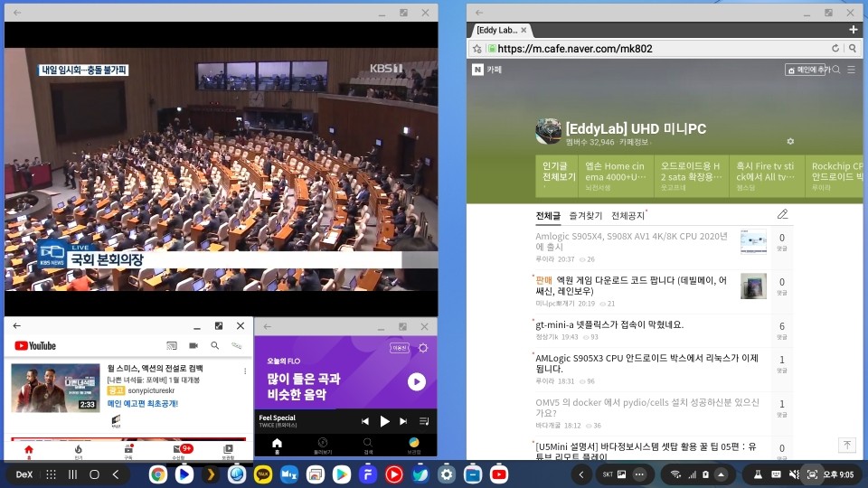Open the FLO library tab
868x488 pixels.
(413, 446)
